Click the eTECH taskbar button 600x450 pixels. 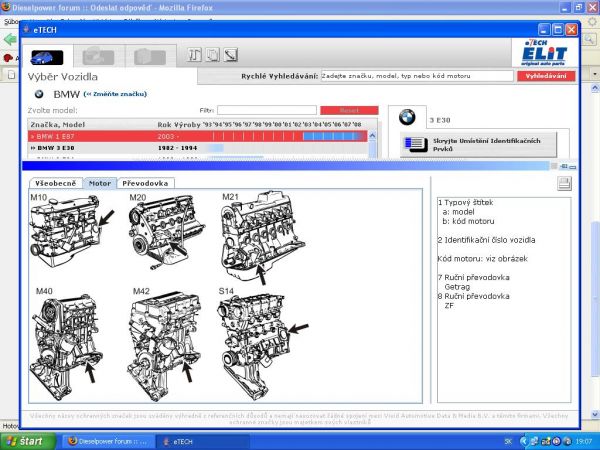tap(203, 441)
